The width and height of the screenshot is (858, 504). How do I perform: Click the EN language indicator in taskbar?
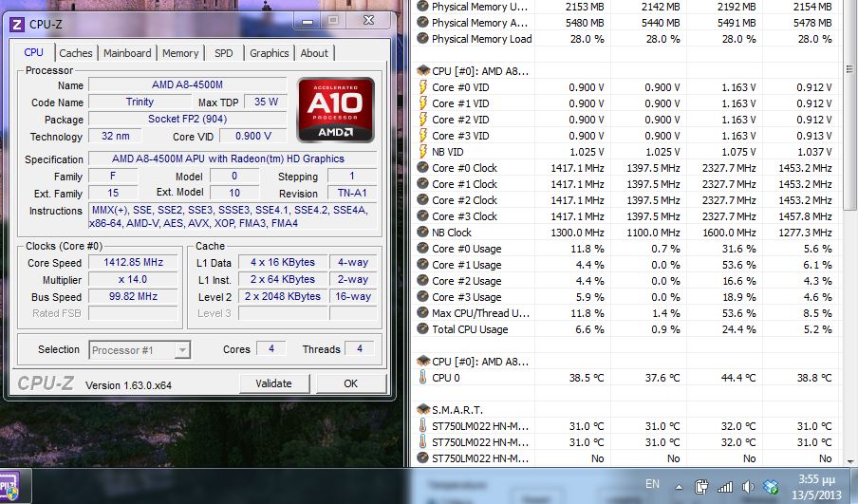652,484
